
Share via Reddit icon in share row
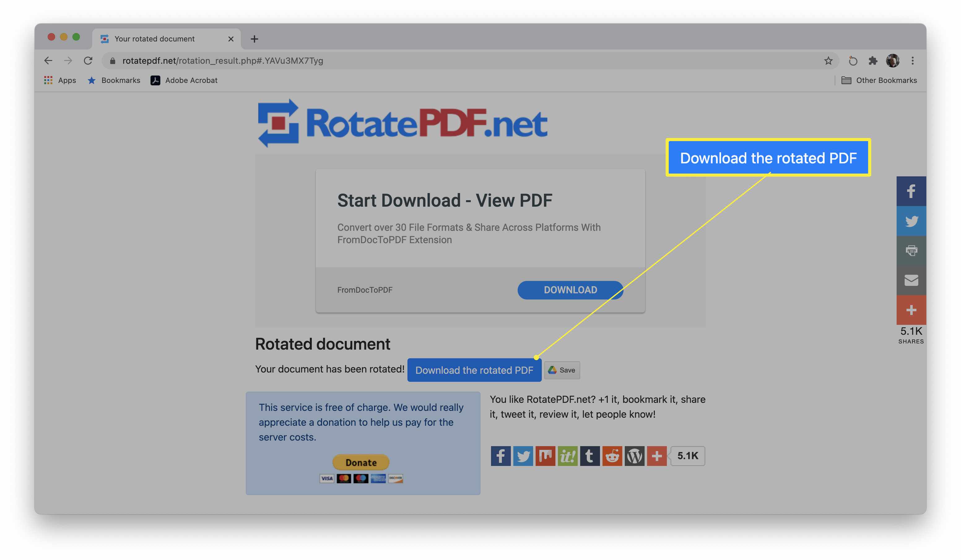point(612,456)
